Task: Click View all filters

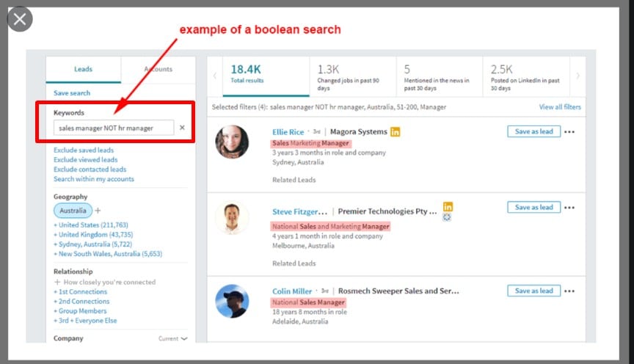Action: [x=560, y=106]
